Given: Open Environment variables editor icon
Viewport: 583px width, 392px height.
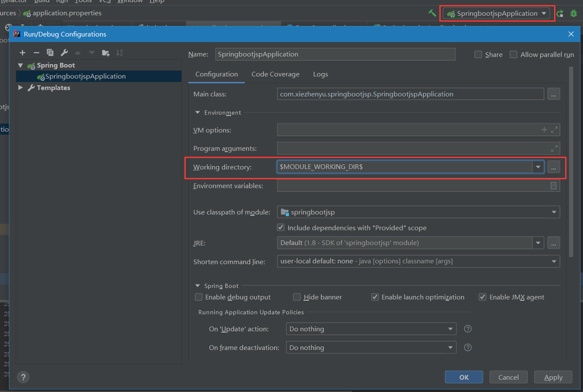Looking at the screenshot, I should 553,186.
